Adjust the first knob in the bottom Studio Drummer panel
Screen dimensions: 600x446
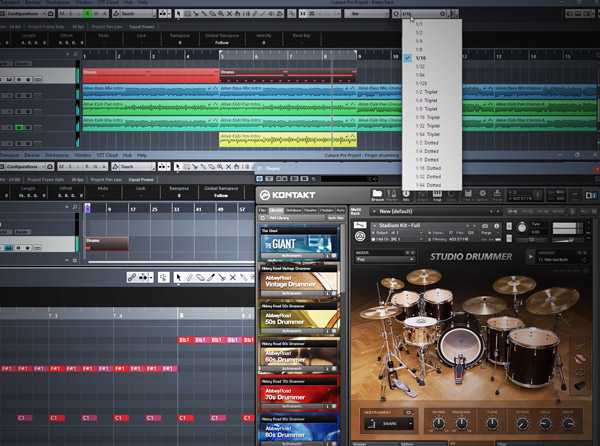[x=439, y=423]
